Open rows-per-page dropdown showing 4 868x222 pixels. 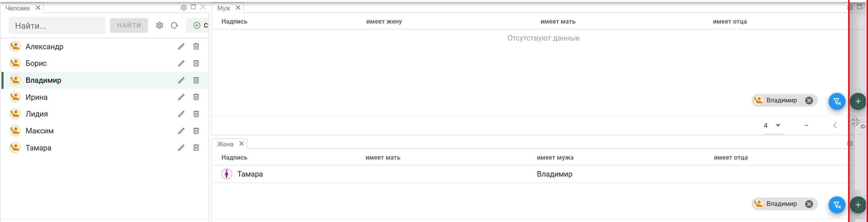[x=773, y=125]
